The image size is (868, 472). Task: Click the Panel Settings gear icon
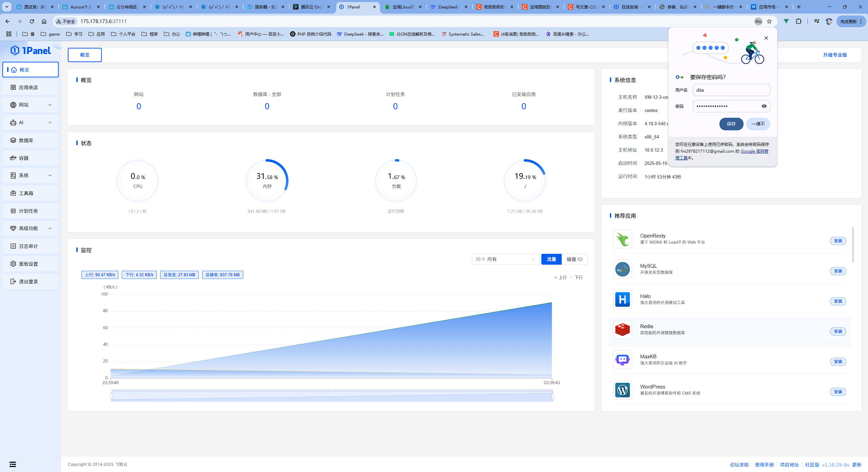point(13,264)
